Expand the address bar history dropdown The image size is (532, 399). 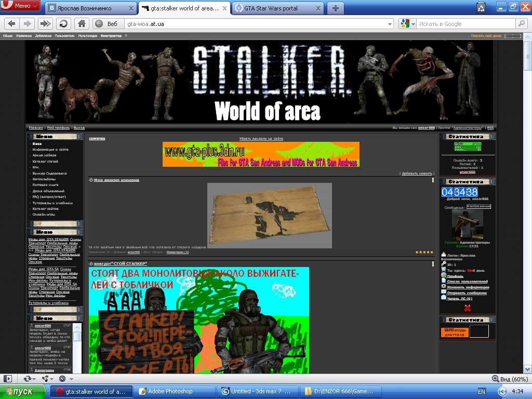[390, 24]
